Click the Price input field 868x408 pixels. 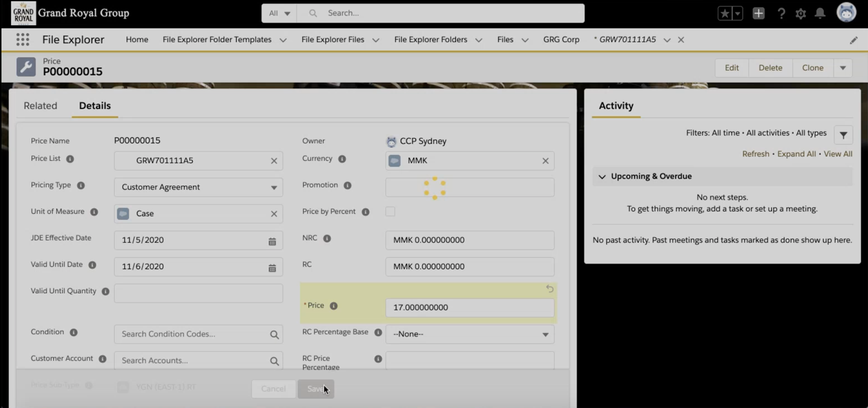pyautogui.click(x=469, y=307)
